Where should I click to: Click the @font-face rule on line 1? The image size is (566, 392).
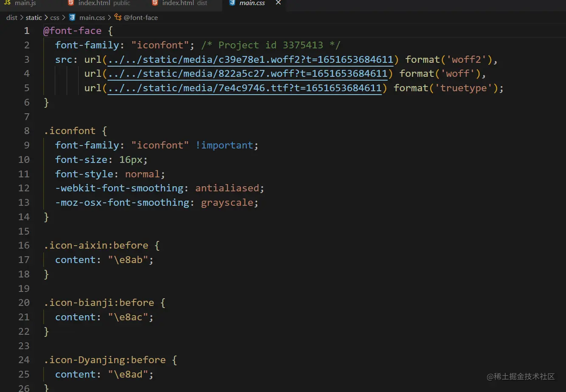click(x=73, y=31)
